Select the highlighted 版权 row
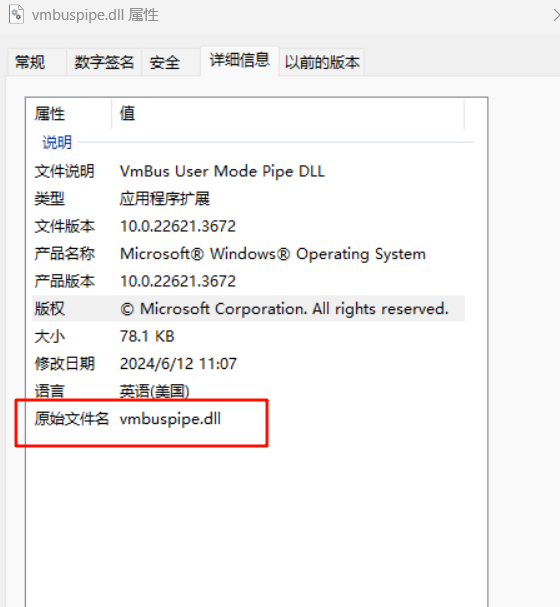This screenshot has width=560, height=607. tap(248, 309)
